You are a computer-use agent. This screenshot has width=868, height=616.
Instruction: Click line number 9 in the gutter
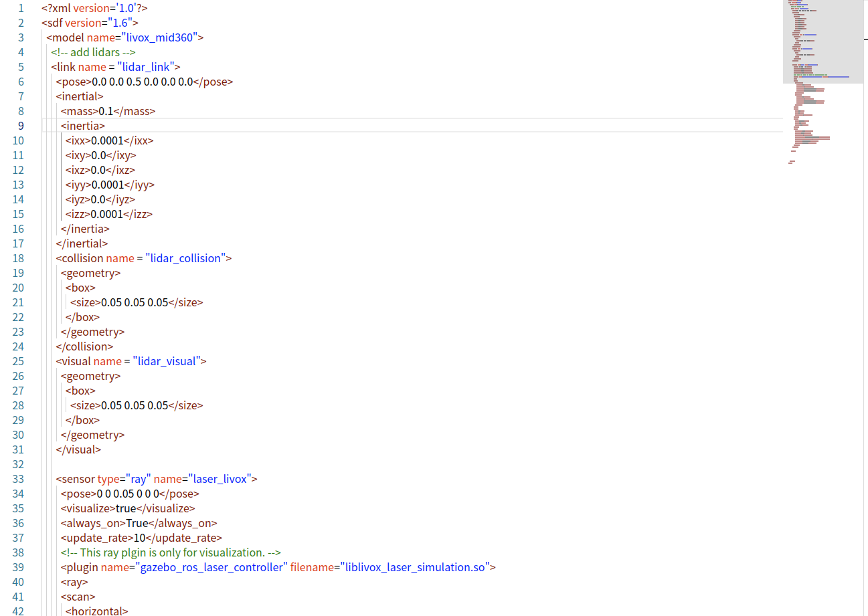point(21,125)
